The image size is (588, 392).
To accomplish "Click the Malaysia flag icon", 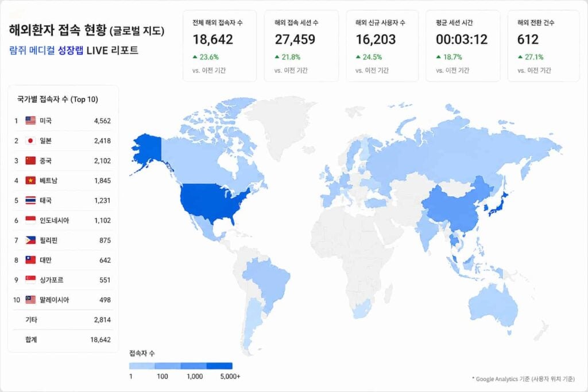I will [x=30, y=300].
